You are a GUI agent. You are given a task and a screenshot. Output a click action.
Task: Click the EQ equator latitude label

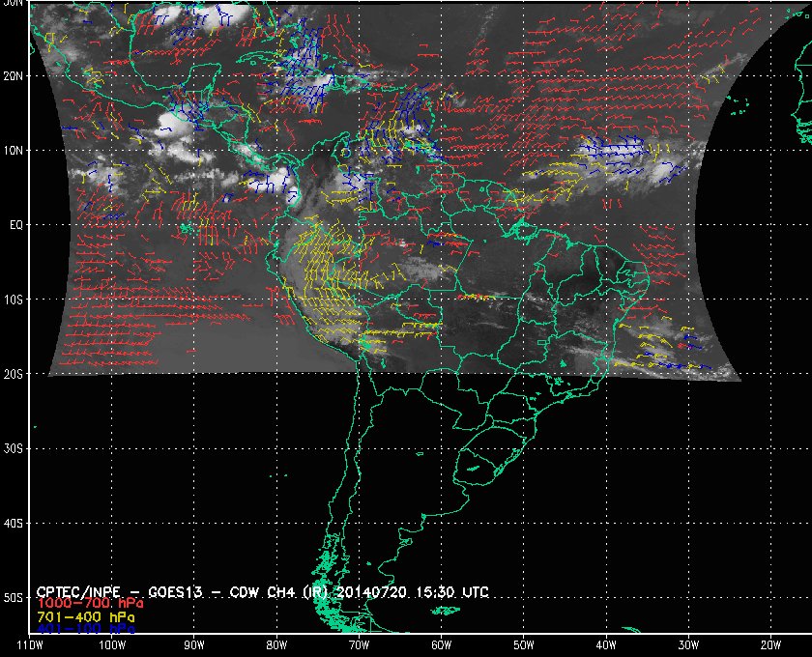(x=14, y=224)
